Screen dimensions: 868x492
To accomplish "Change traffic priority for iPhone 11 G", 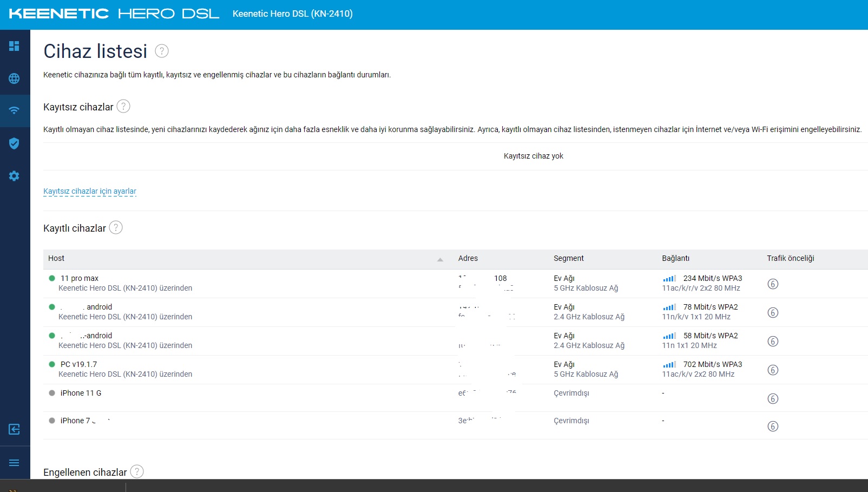I will click(x=773, y=399).
